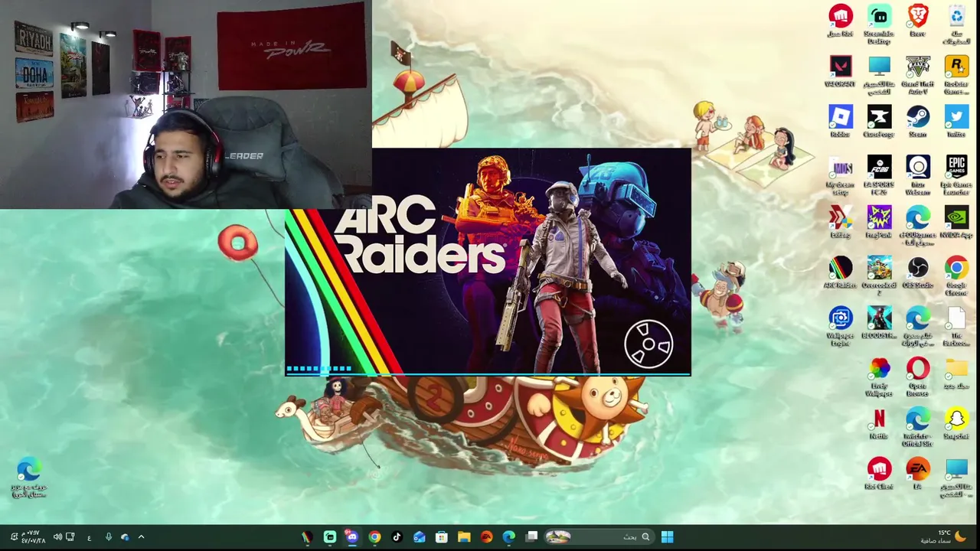Open the EA app desktop icon
Screen dimensions: 980x551
click(917, 474)
